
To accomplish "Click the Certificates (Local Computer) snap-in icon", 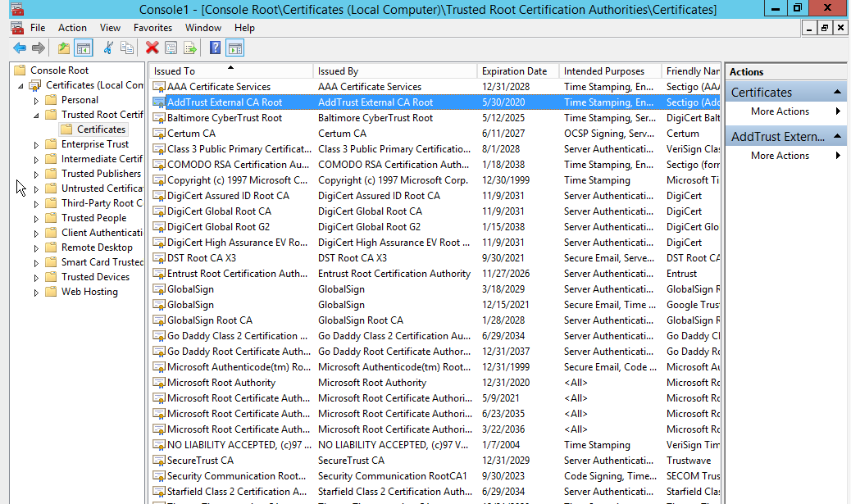I will coord(35,85).
